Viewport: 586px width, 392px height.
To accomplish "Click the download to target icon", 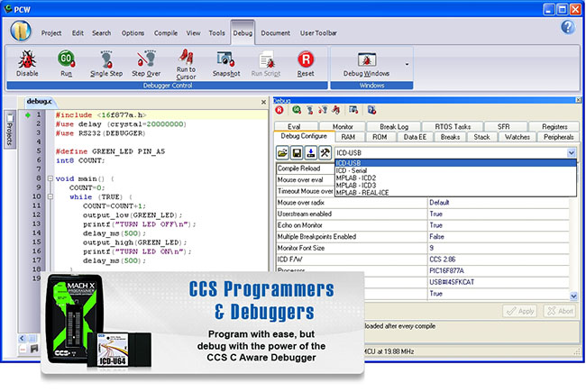I will pos(311,153).
